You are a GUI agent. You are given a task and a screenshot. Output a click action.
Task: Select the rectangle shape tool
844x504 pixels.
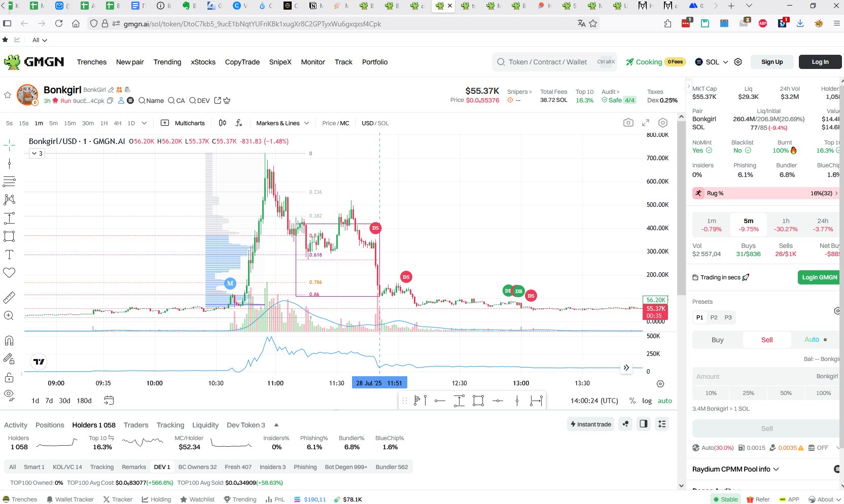click(9, 236)
